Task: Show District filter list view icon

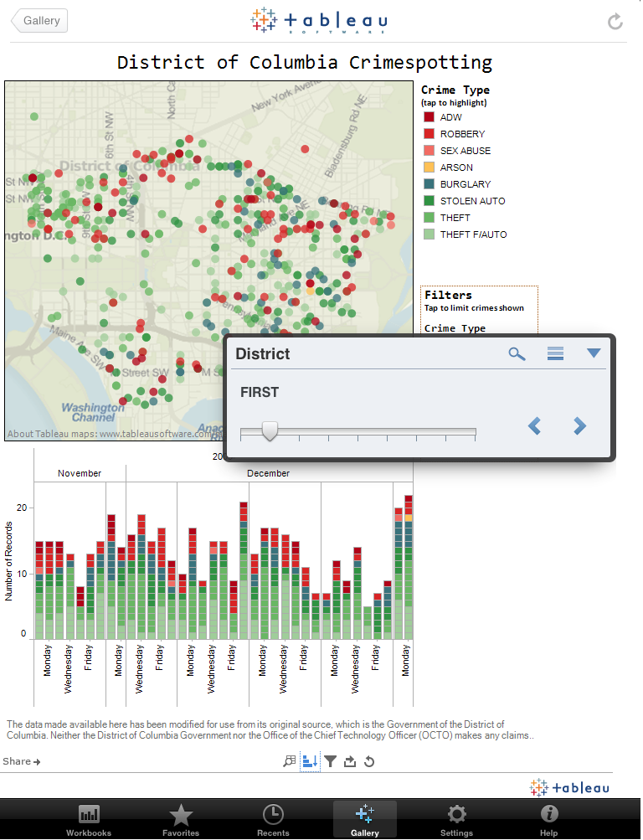Action: click(x=555, y=353)
